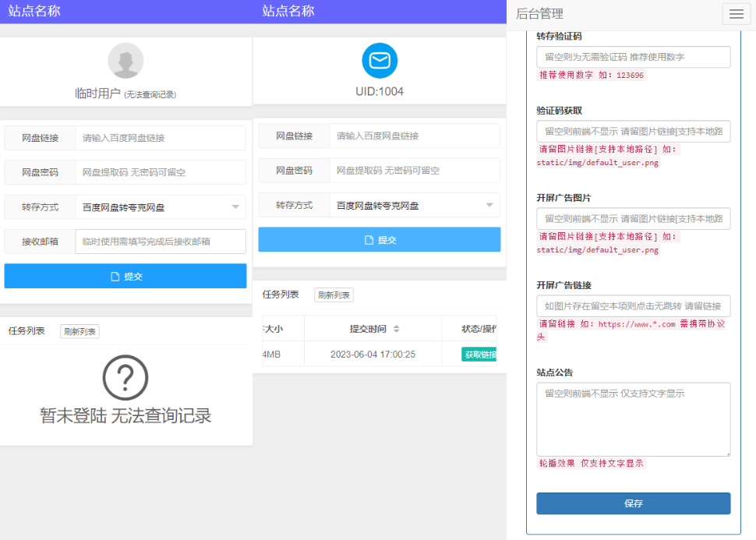
Task: Click the temporary user avatar icon
Action: pyautogui.click(x=125, y=60)
